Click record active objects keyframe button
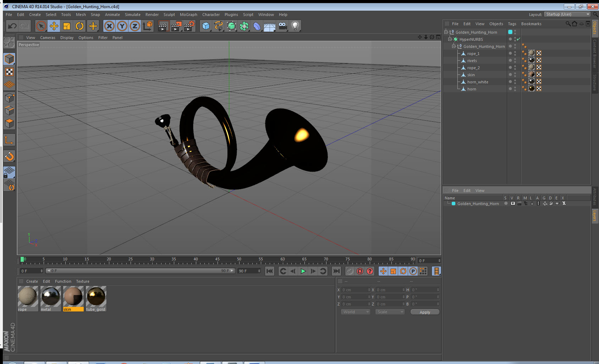599x364 pixels. pyautogui.click(x=350, y=271)
